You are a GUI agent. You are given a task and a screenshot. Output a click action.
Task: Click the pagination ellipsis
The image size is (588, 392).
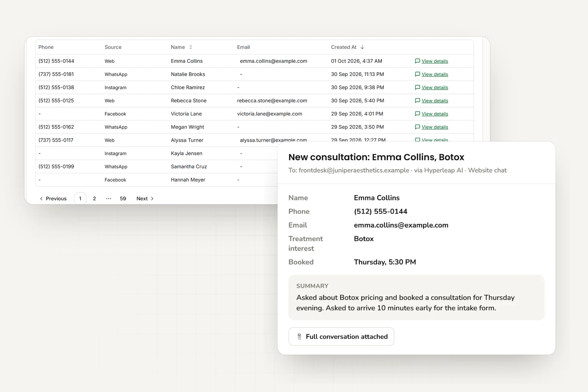coord(108,198)
